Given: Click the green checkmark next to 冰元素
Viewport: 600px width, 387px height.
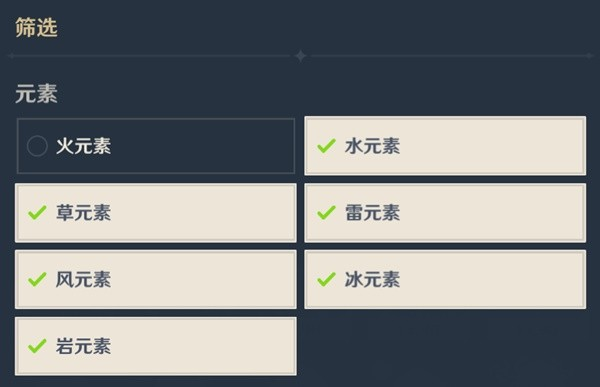Looking at the screenshot, I should coord(326,279).
